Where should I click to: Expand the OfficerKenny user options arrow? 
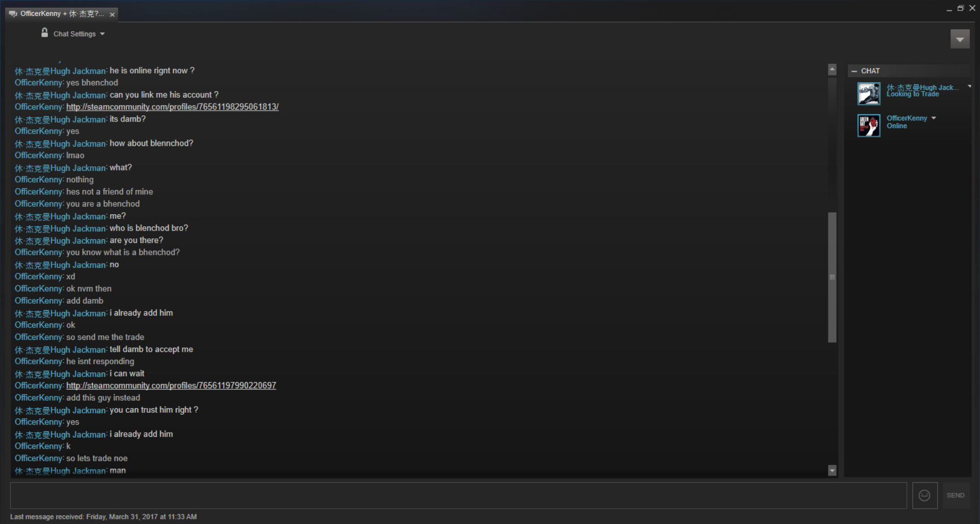pyautogui.click(x=934, y=118)
